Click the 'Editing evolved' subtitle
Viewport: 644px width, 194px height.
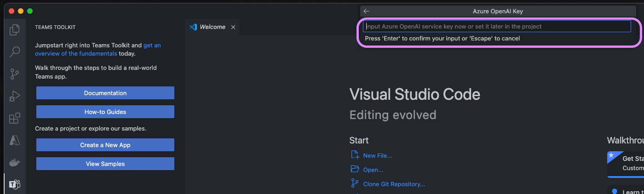pos(393,114)
